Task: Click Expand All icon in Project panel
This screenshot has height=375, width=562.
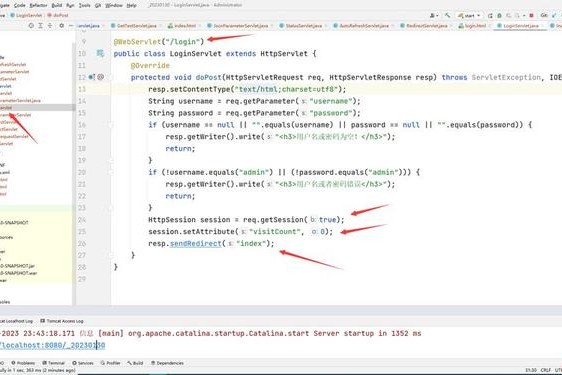Action: click(x=41, y=26)
